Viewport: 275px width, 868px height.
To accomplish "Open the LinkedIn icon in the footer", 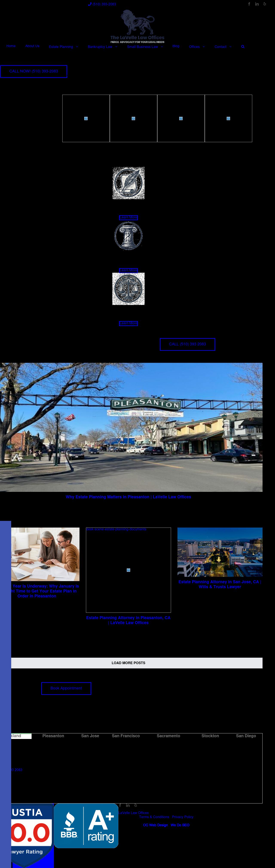I will [128, 805].
